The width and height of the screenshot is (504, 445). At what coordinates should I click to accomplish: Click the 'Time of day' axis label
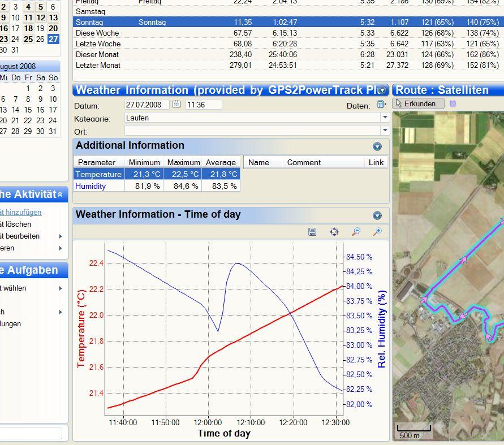coord(224,433)
